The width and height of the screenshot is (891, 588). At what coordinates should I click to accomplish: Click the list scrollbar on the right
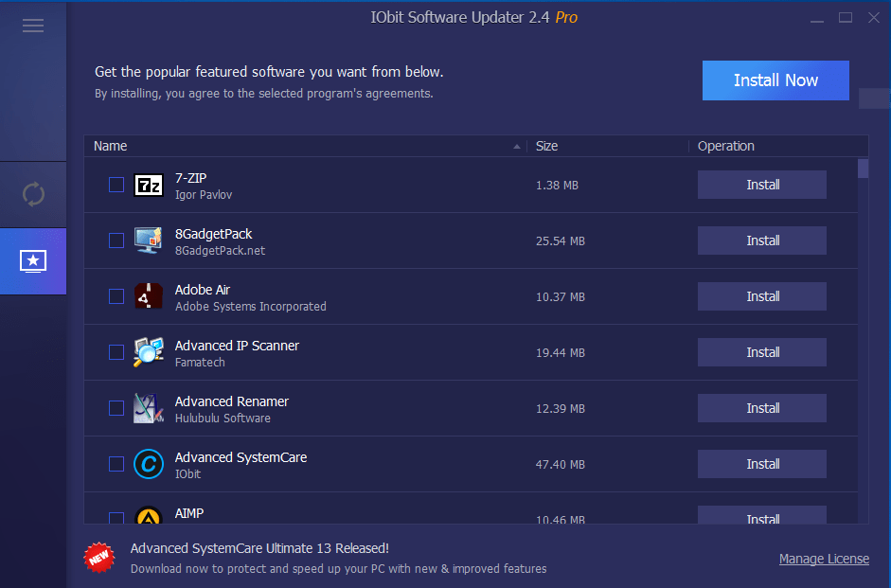pyautogui.click(x=863, y=170)
